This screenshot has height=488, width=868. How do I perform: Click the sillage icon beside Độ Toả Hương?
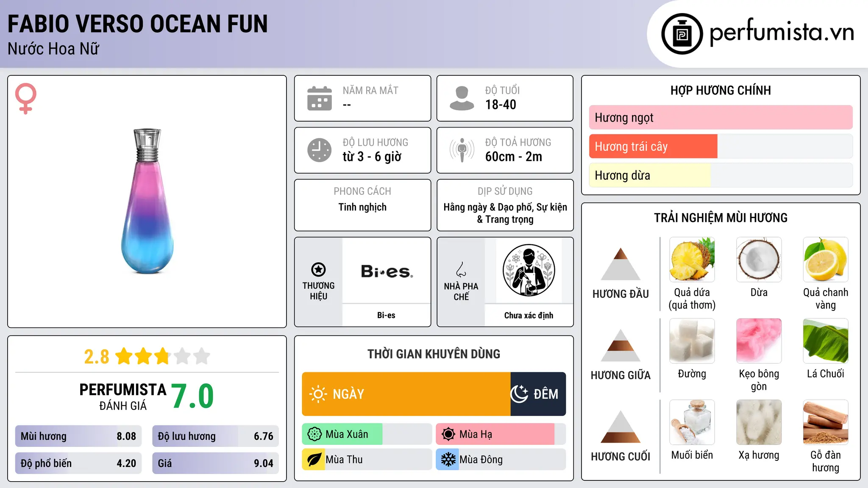[462, 150]
